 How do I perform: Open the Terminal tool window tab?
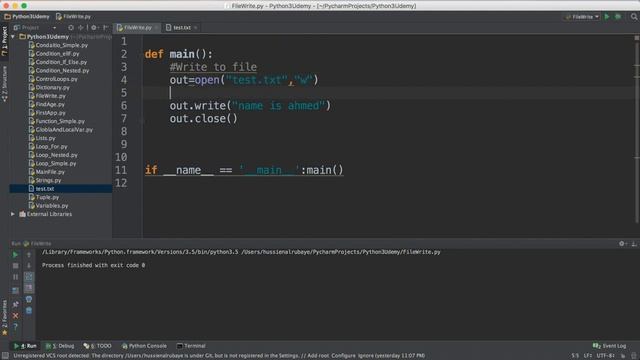(191, 346)
